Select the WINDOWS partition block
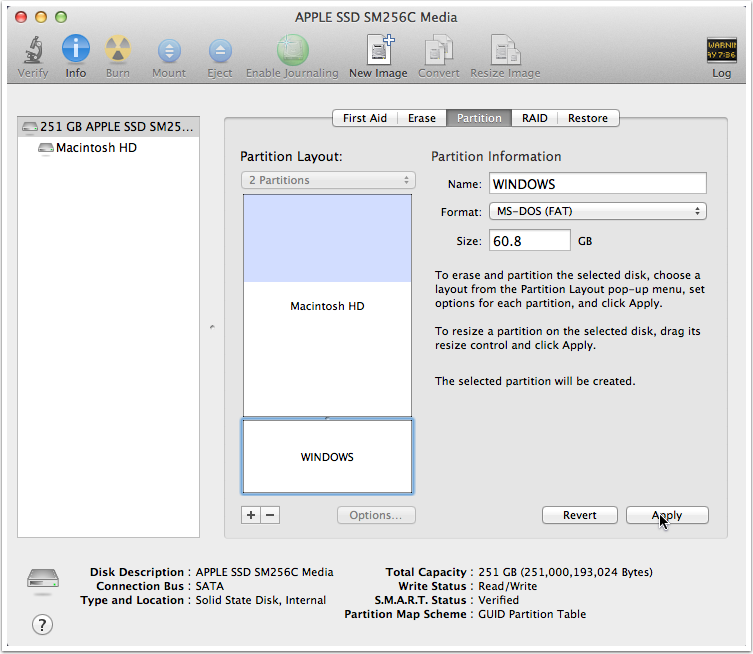Screen dimensions: 753x654 pos(327,457)
